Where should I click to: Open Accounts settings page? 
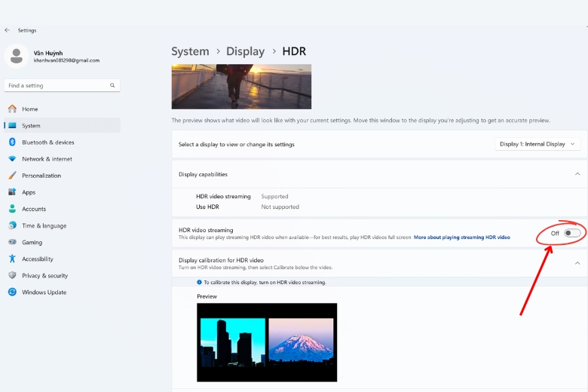tap(62, 209)
